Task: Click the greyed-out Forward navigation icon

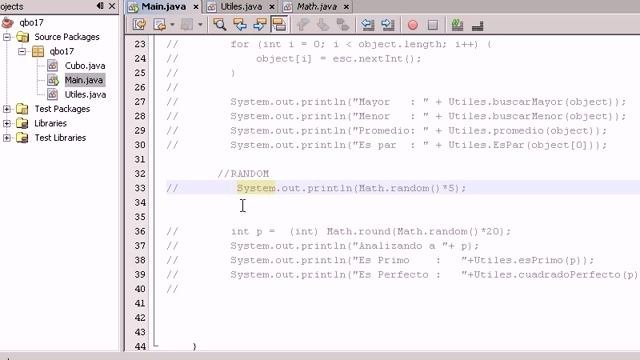Action: [187, 24]
